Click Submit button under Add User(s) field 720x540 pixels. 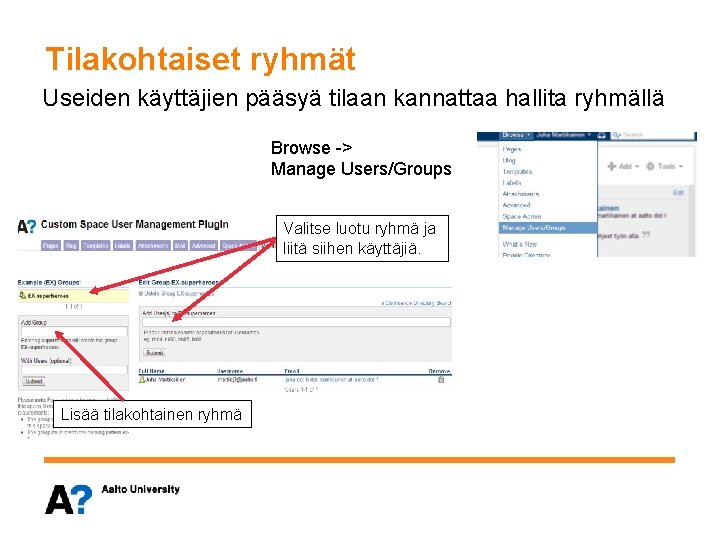coord(155,353)
